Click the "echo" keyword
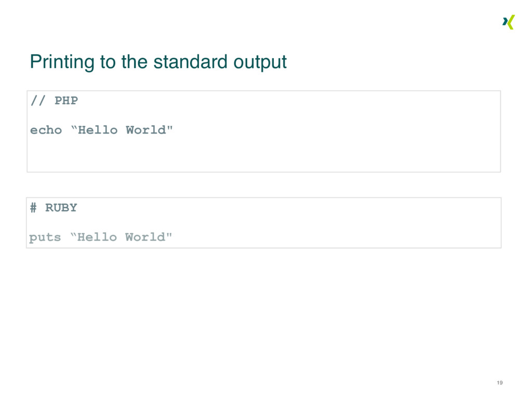 point(46,130)
